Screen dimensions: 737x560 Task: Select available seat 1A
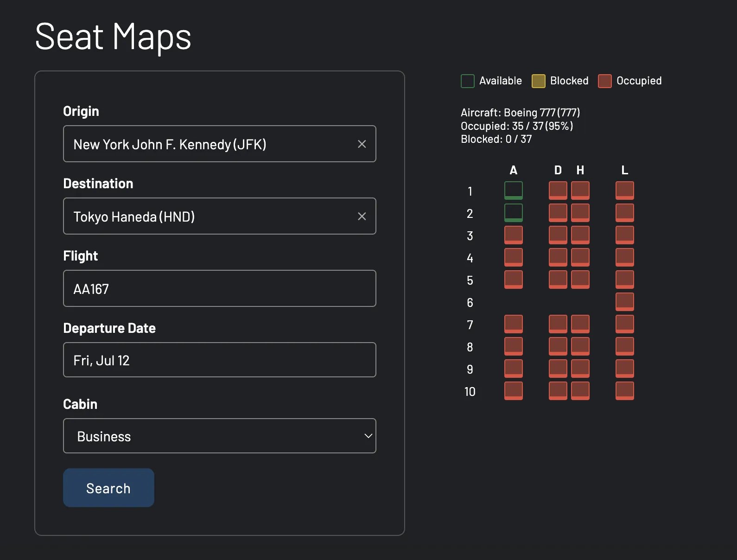pos(514,191)
